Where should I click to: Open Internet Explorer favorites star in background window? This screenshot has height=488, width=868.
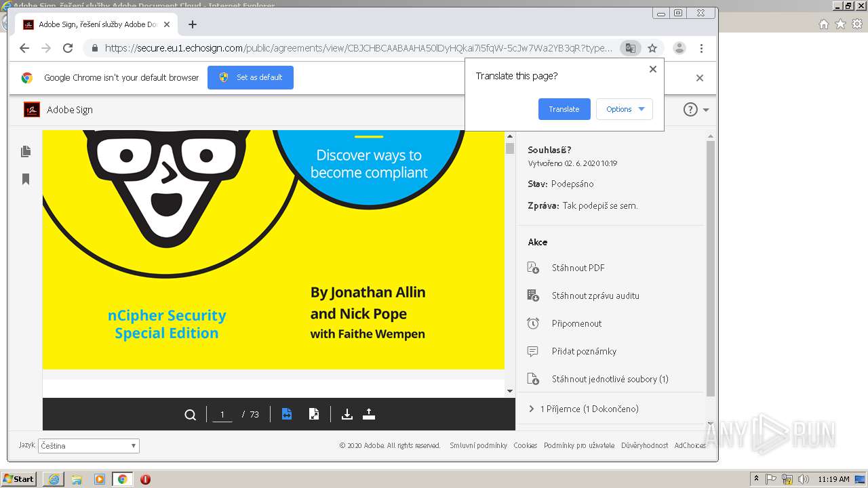point(841,24)
